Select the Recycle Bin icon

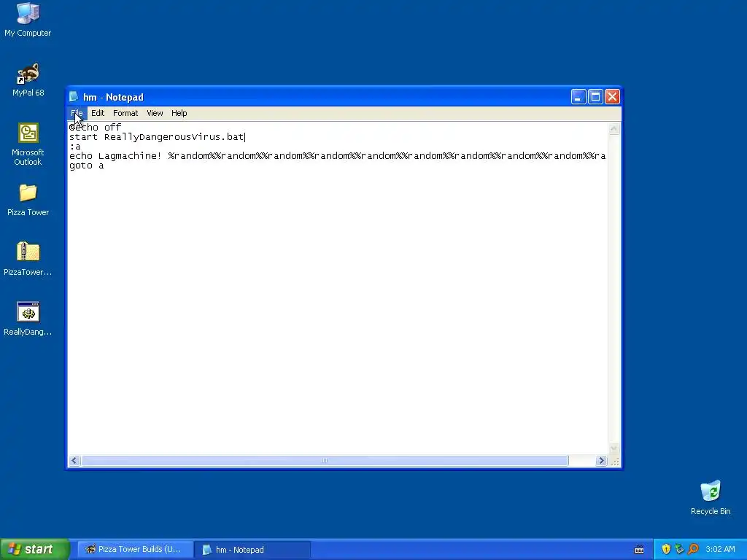coord(711,497)
